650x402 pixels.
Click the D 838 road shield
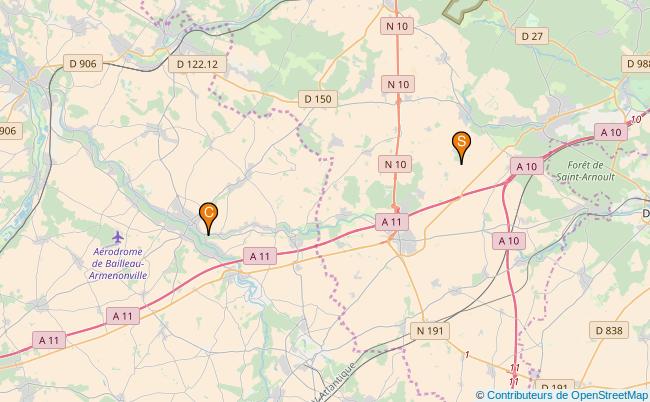(609, 330)
